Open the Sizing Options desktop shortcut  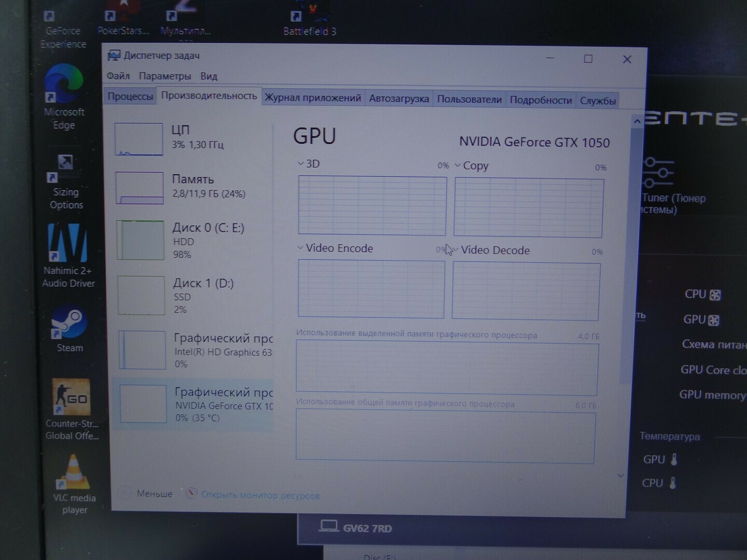(66, 181)
